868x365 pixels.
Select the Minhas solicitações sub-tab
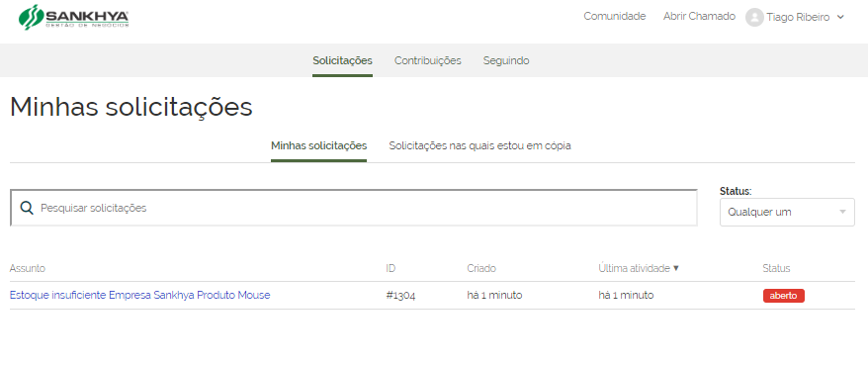319,145
